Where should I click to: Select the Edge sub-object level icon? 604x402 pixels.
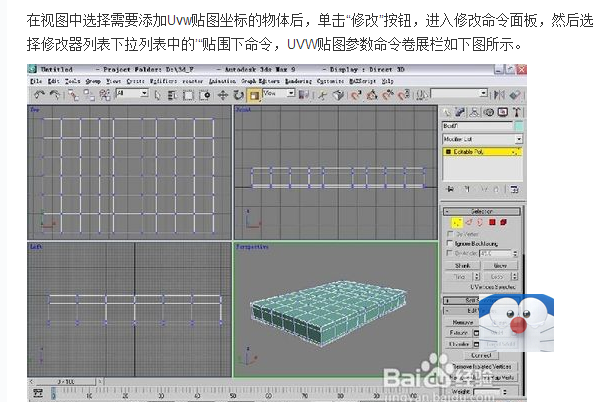(469, 222)
